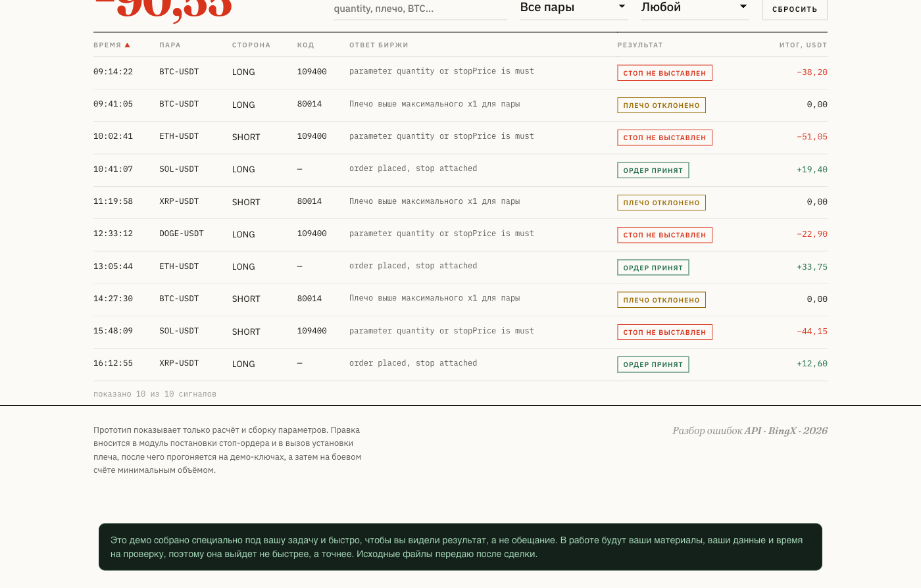Click the exchange response in the 15:48:09 row

click(x=441, y=331)
